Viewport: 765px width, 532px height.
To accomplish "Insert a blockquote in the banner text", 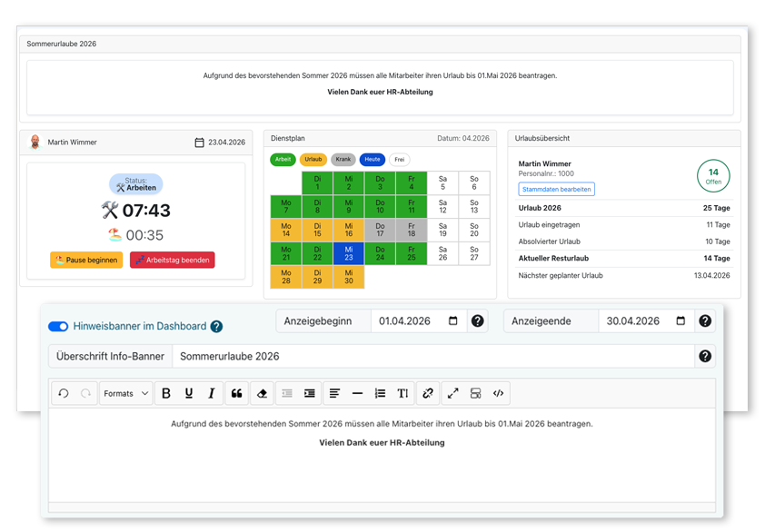I will pos(237,393).
